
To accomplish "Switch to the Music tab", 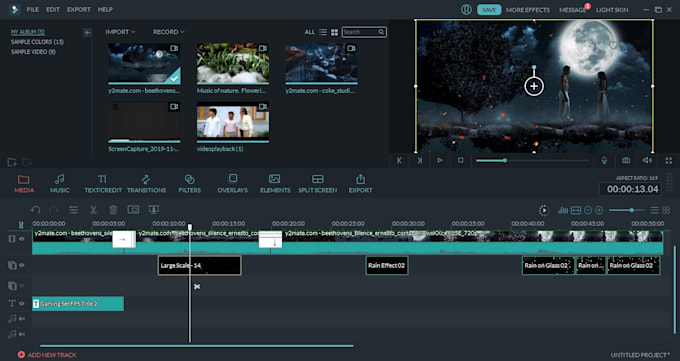I will tap(59, 184).
